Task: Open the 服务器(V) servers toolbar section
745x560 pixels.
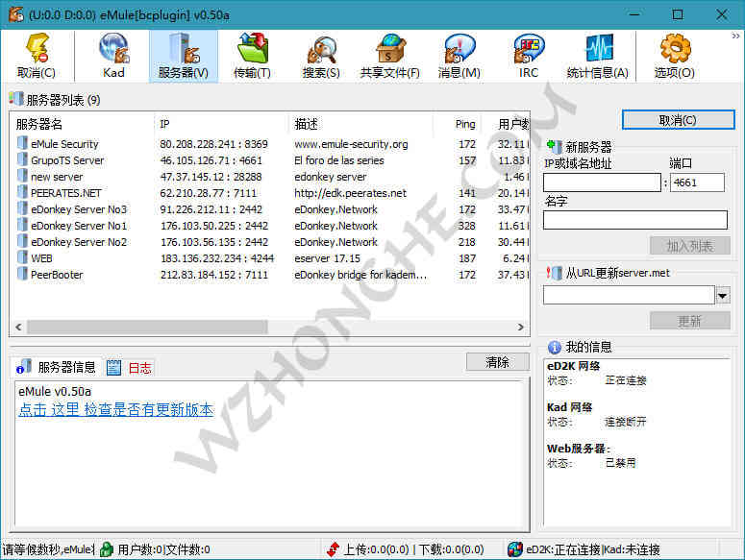Action: pyautogui.click(x=184, y=56)
